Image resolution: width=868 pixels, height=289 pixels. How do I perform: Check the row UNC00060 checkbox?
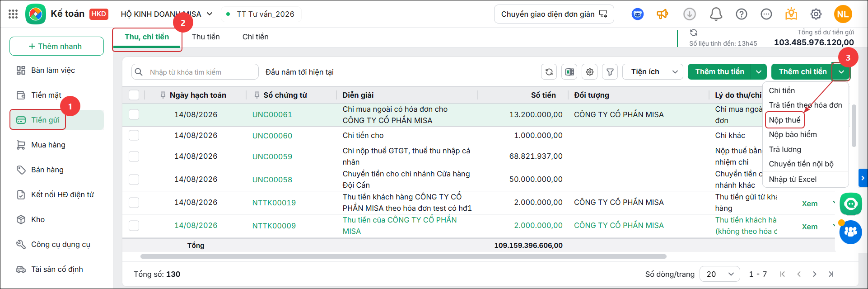coord(134,135)
